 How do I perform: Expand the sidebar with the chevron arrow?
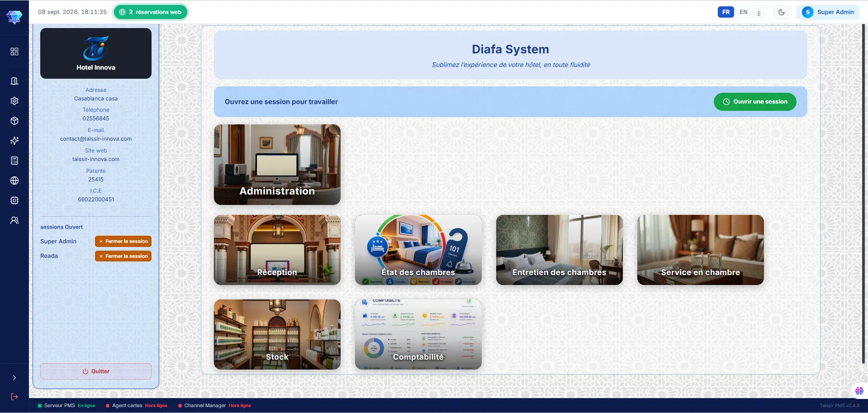[x=14, y=378]
